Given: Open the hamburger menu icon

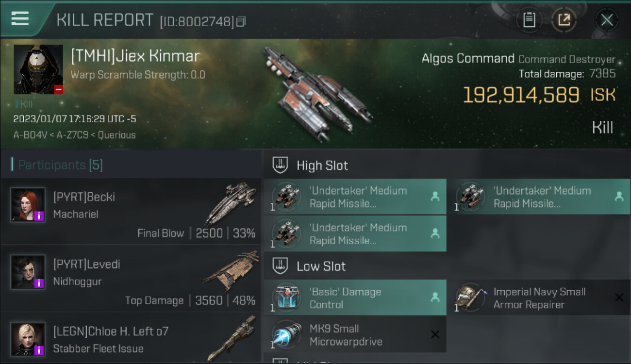Looking at the screenshot, I should [x=20, y=18].
